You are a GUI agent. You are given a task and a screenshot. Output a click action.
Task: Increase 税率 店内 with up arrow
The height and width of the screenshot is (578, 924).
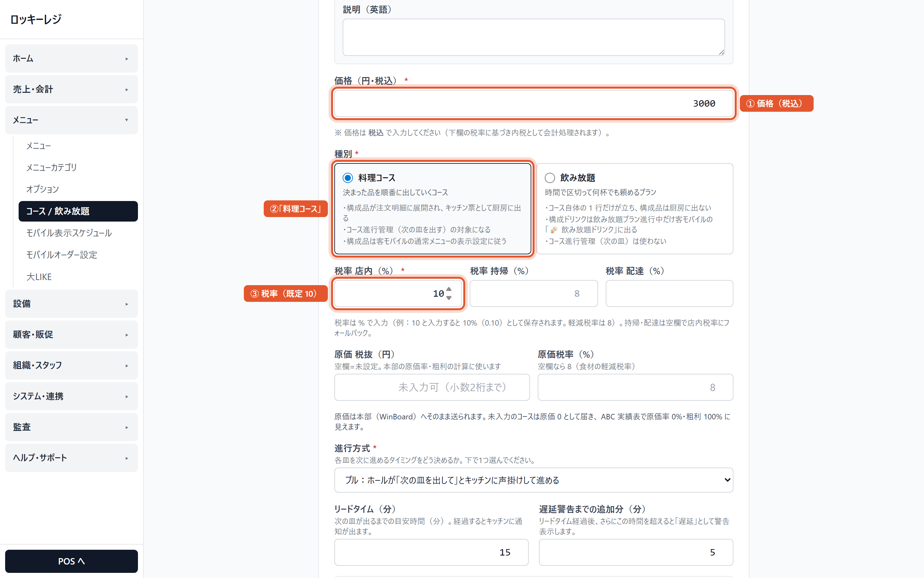pyautogui.click(x=449, y=289)
